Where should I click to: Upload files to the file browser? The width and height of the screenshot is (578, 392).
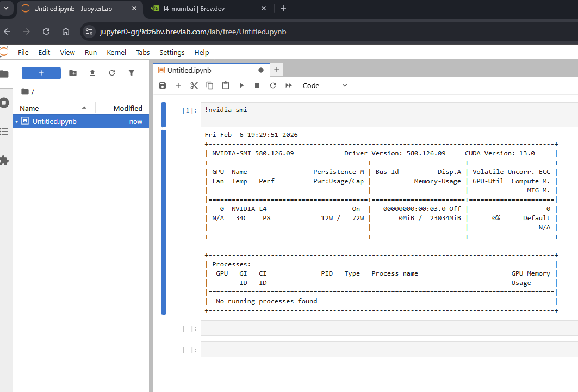pos(92,73)
